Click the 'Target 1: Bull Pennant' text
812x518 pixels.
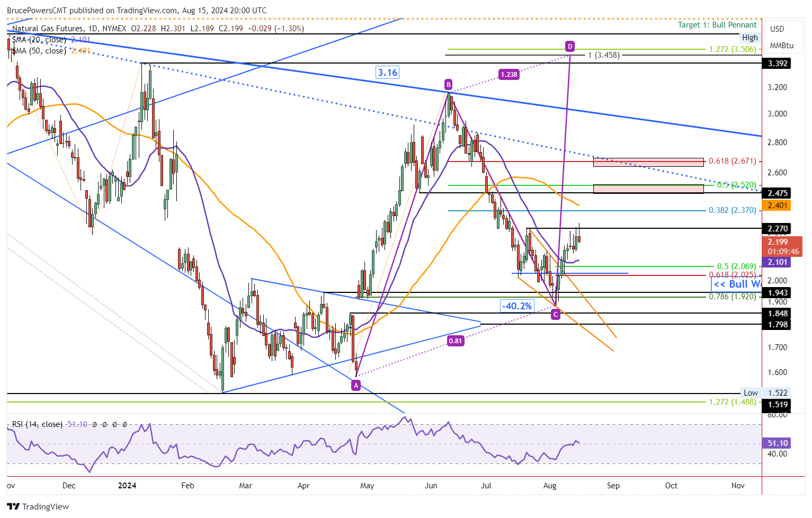(717, 25)
